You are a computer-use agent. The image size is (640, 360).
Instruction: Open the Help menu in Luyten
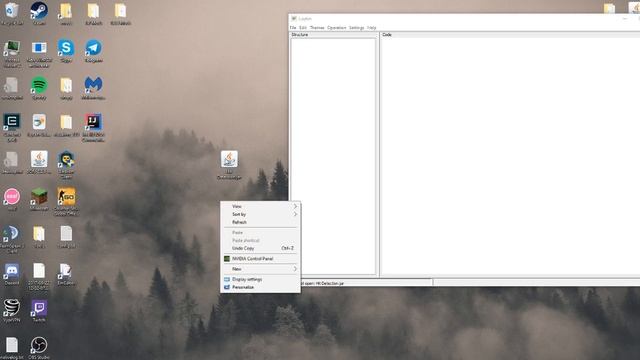371,28
